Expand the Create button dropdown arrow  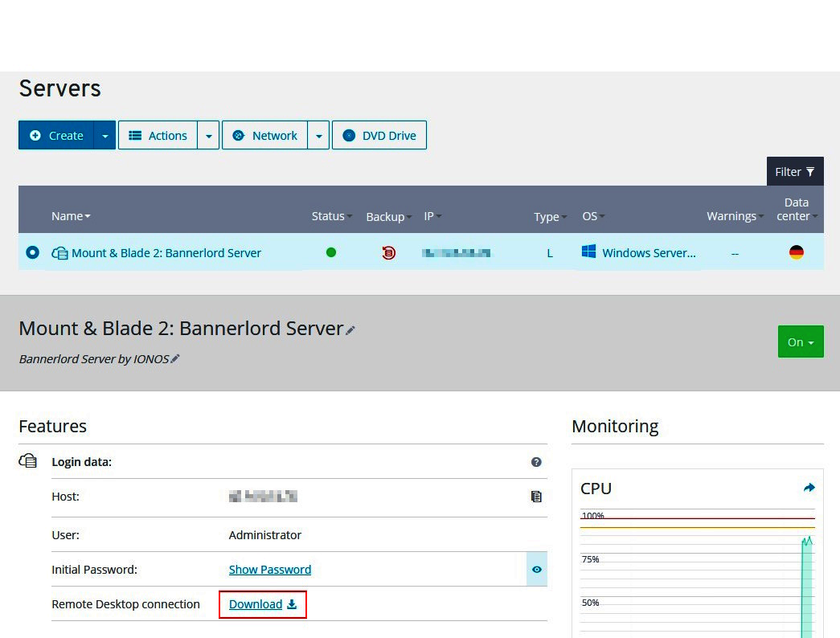(x=104, y=136)
